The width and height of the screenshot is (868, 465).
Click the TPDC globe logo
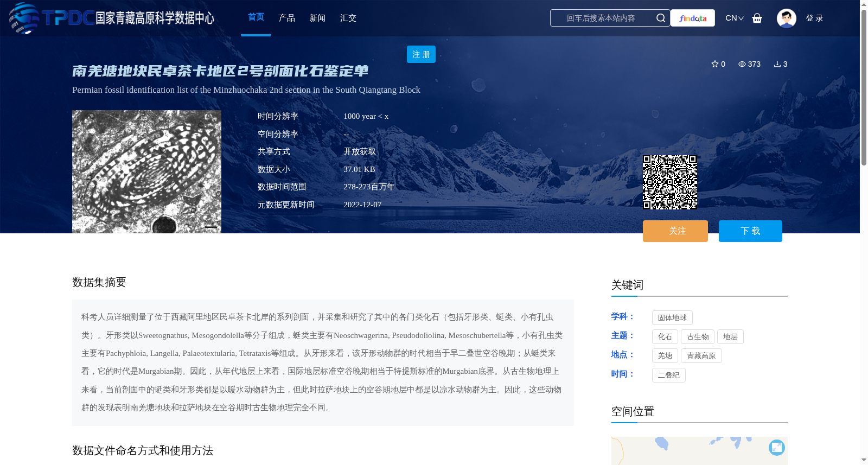24,18
